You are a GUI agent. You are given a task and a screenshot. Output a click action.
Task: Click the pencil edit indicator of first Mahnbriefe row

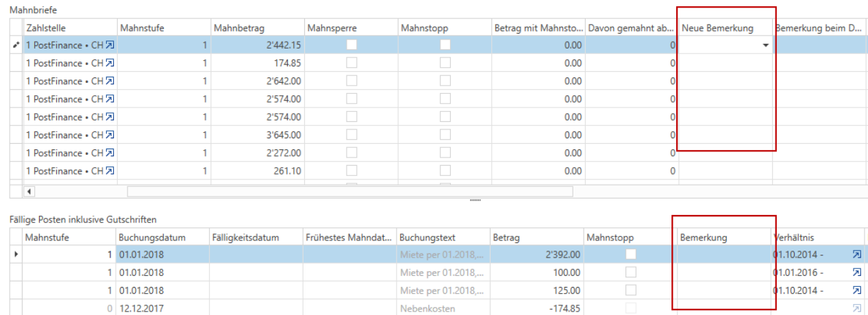pos(16,45)
